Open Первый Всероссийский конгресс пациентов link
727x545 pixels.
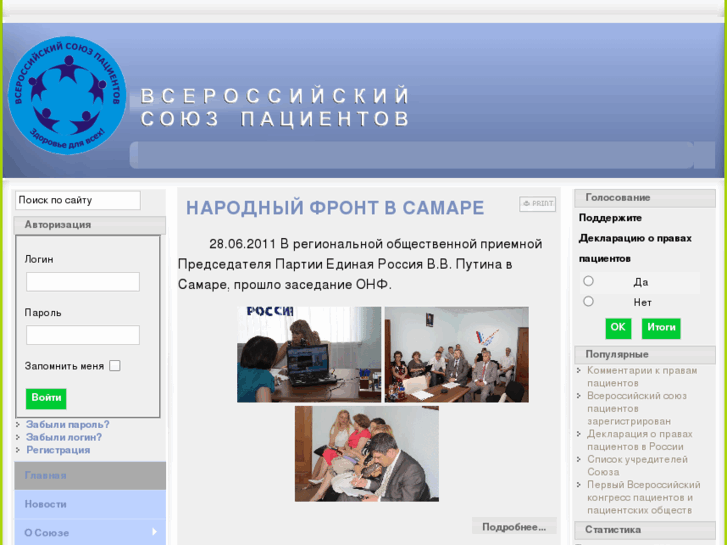(644, 497)
